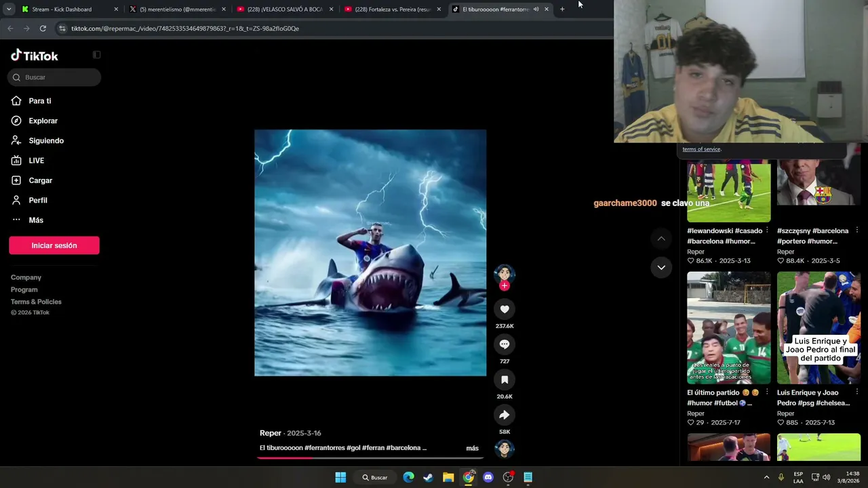Open the Program footer link

pos(24,289)
